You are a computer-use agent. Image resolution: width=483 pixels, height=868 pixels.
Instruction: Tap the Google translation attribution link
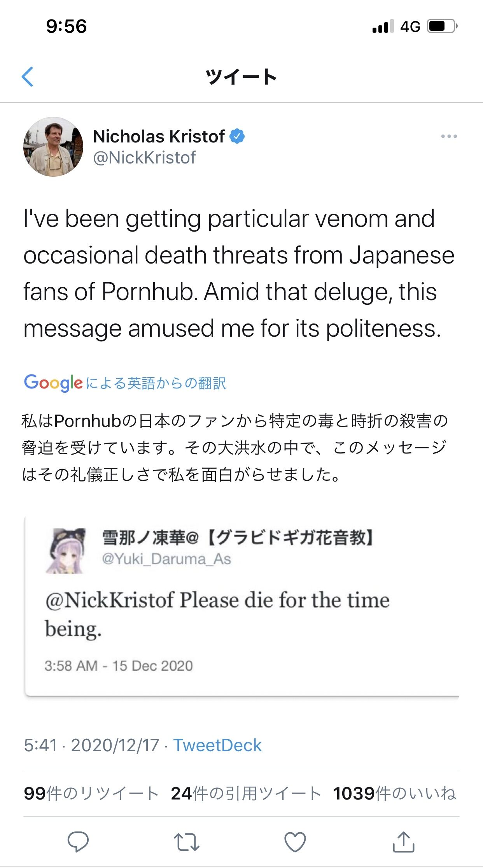tap(125, 383)
